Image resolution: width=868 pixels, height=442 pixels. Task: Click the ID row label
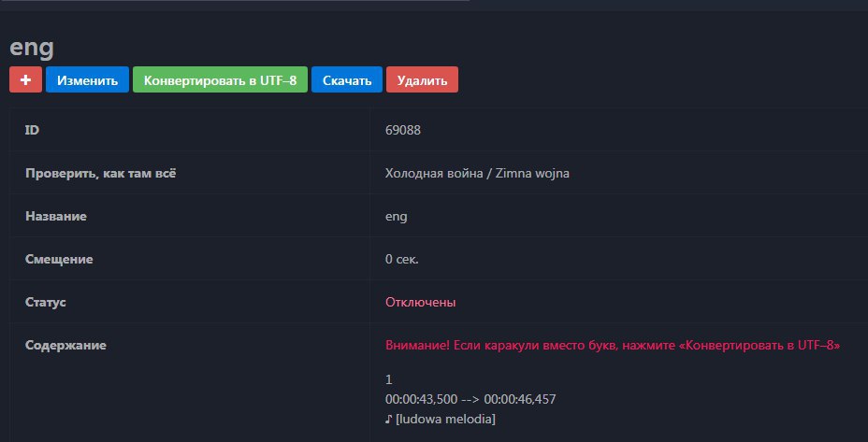32,130
